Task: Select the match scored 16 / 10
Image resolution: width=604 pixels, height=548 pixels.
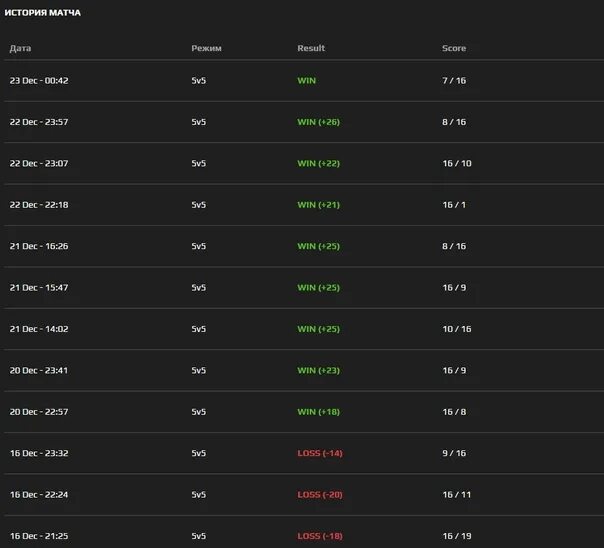Action: coord(456,163)
